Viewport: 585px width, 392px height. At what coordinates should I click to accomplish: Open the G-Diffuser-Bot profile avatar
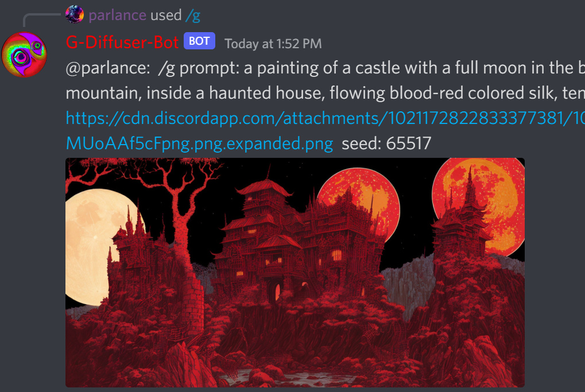pyautogui.click(x=24, y=55)
